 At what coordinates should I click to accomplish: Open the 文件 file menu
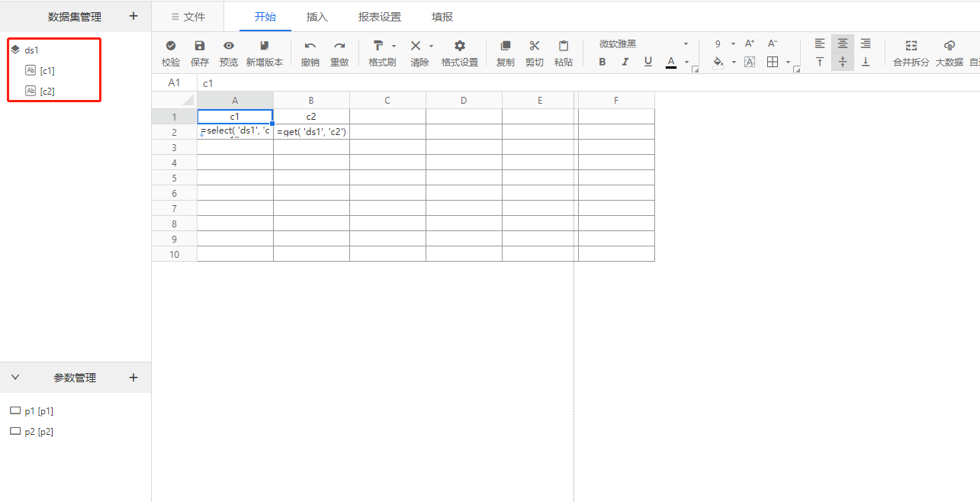pos(188,17)
